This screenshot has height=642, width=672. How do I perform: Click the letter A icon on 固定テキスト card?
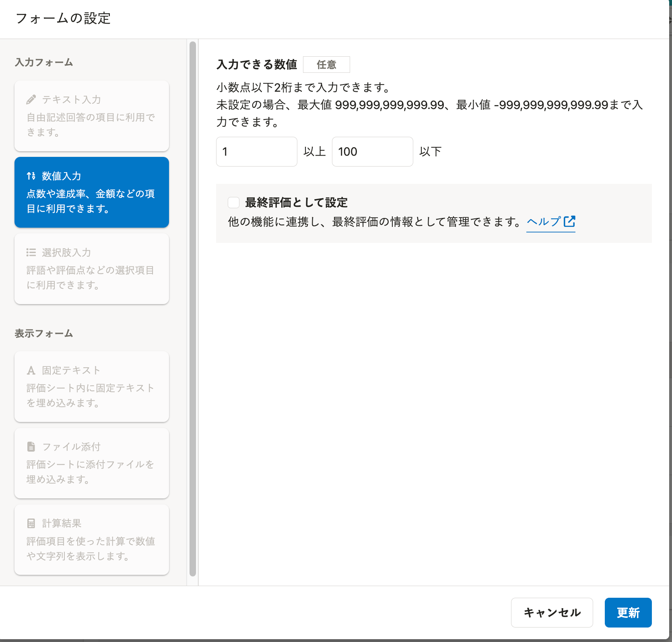click(31, 370)
